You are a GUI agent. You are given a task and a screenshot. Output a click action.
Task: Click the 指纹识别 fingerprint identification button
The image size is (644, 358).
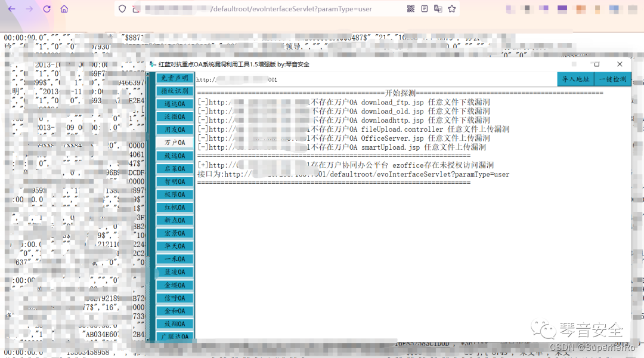[175, 91]
